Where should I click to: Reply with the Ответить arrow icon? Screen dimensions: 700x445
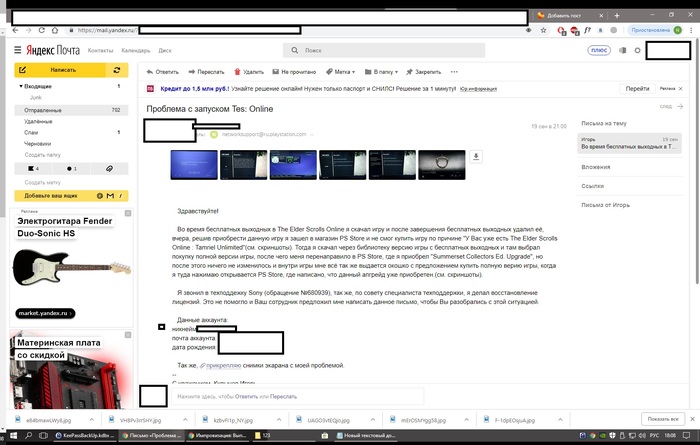pos(150,72)
